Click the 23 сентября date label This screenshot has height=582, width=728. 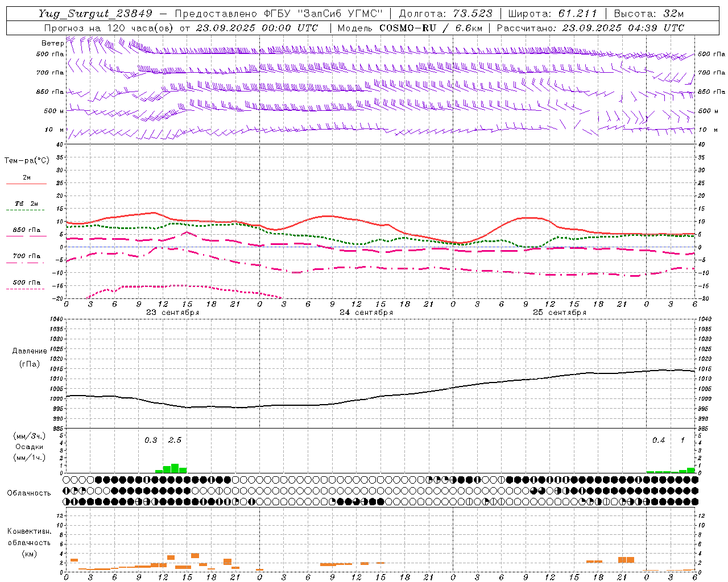click(172, 313)
